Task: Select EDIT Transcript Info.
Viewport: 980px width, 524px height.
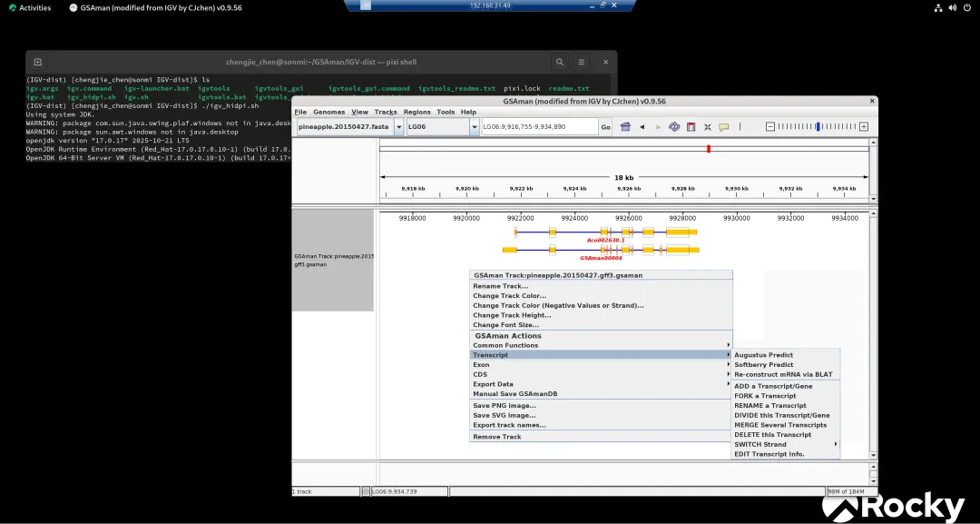Action: [786, 454]
